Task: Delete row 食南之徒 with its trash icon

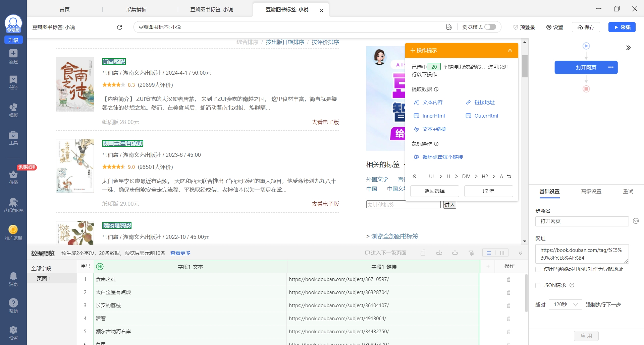Action: pyautogui.click(x=508, y=279)
